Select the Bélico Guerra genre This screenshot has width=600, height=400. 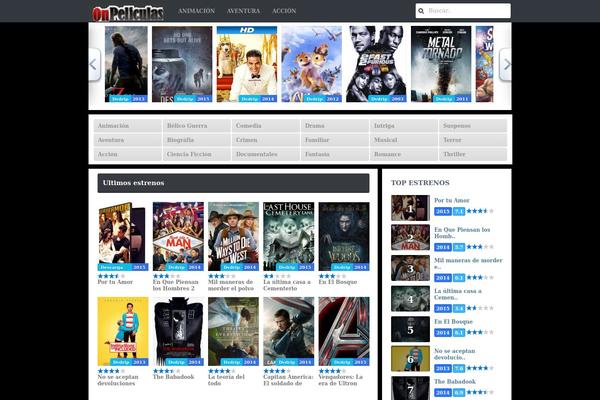[197, 126]
